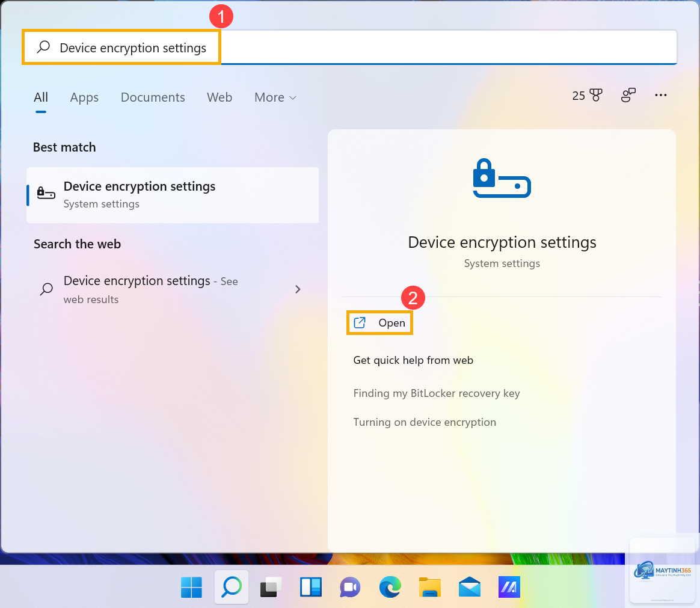Select the All tab
This screenshot has width=700, height=608.
click(41, 97)
